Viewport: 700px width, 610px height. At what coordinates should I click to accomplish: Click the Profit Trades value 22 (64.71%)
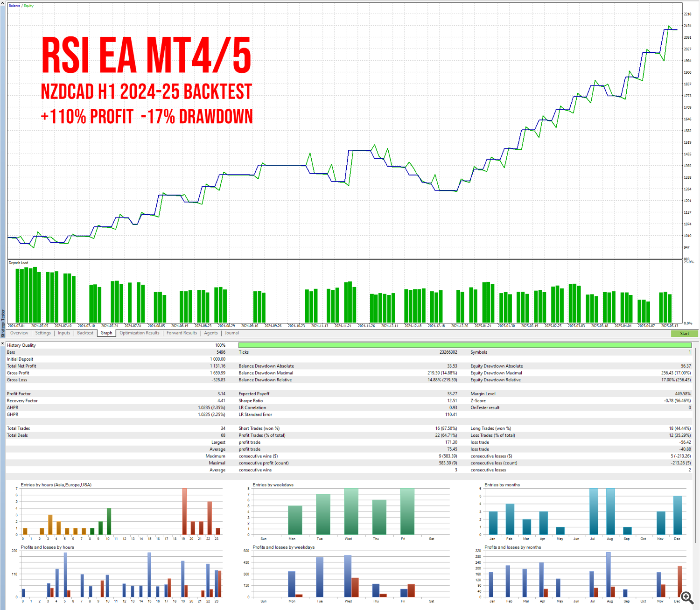446,435
